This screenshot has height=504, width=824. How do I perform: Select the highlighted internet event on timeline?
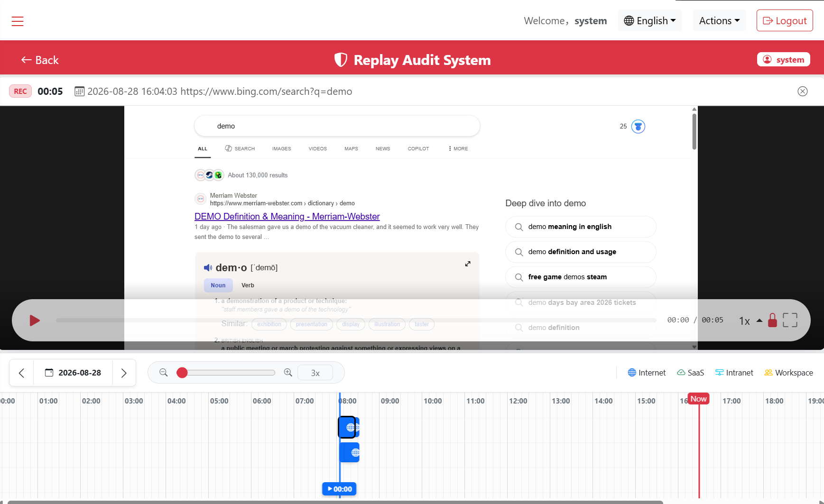point(347,427)
